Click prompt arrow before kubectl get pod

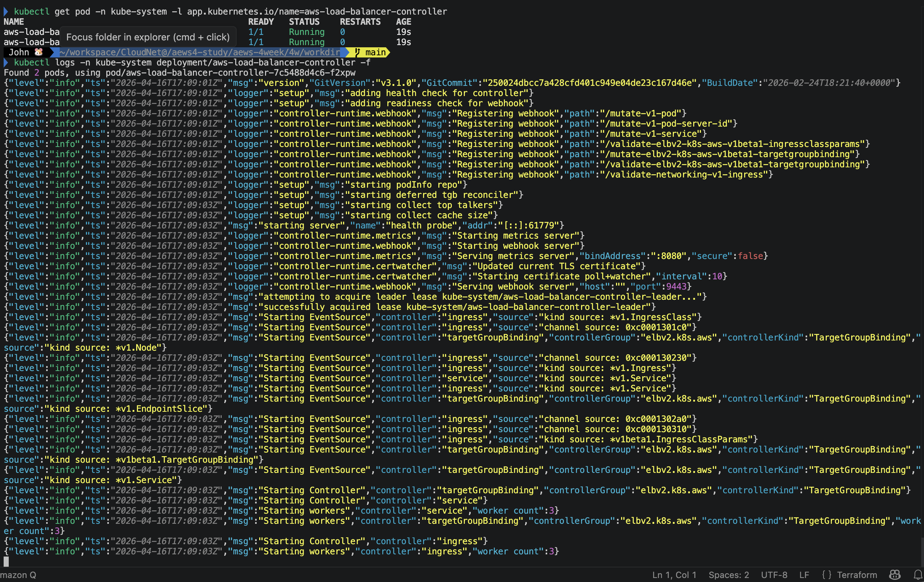[x=6, y=12]
